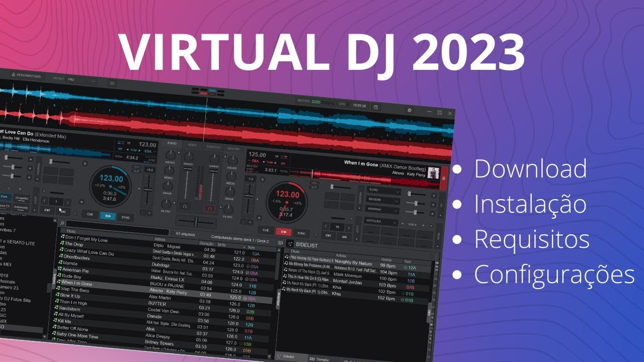This screenshot has height=362, width=644.
Task: Double the blue deck loop with right arrow
Action: [67, 202]
